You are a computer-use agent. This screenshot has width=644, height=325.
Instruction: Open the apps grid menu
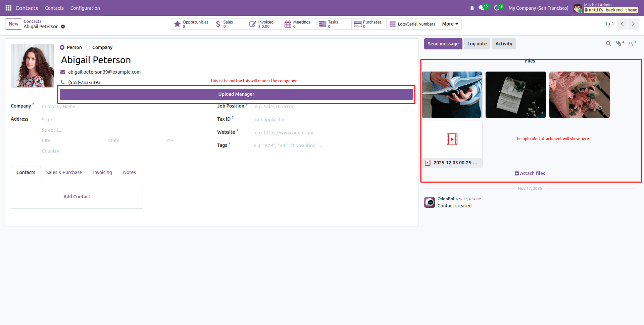(8, 8)
